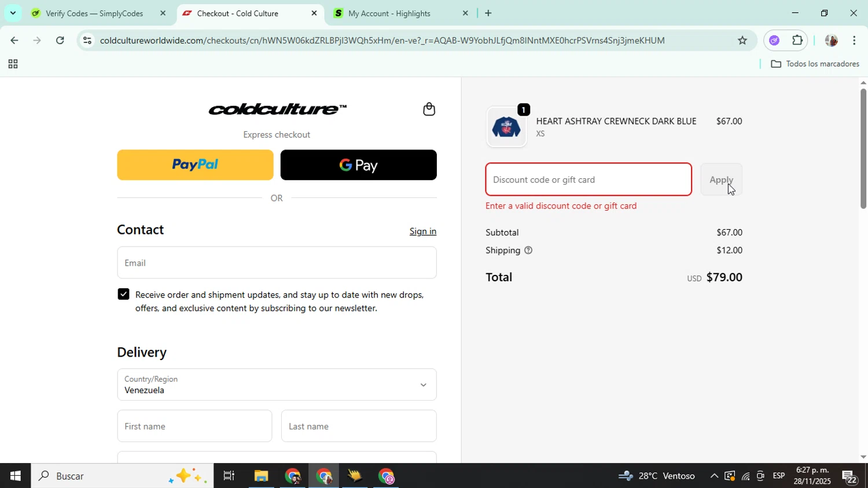The height and width of the screenshot is (488, 868).
Task: Click the browser address bar URL
Action: point(382,41)
